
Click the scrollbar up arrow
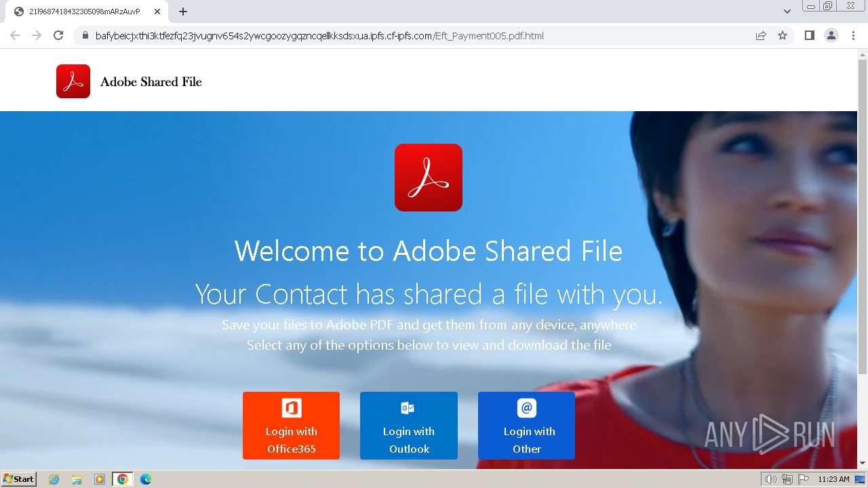click(863, 54)
